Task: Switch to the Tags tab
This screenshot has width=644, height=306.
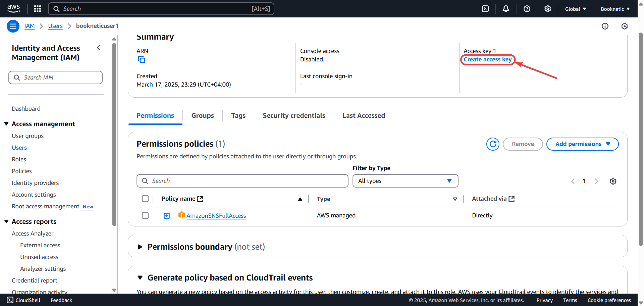Action: point(238,115)
